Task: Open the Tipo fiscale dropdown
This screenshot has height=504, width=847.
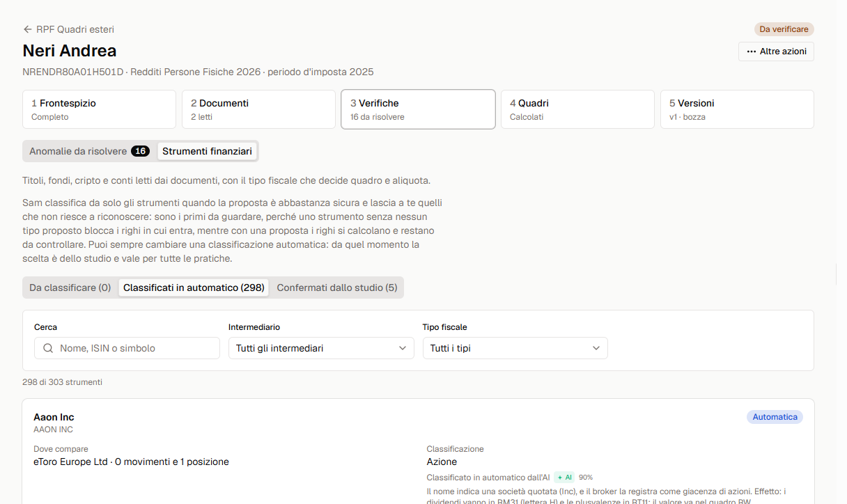Action: point(515,348)
